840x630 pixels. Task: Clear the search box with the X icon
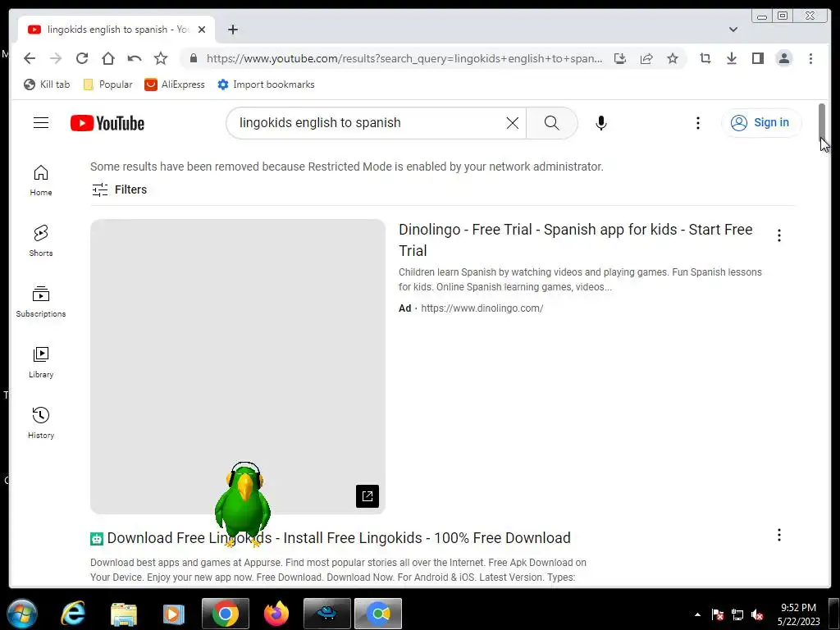pos(512,123)
